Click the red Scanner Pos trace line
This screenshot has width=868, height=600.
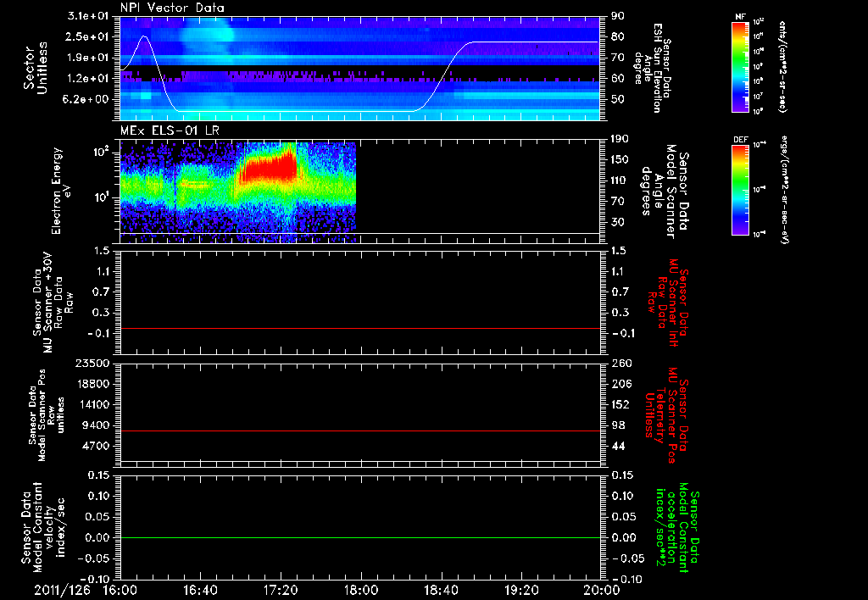359,431
